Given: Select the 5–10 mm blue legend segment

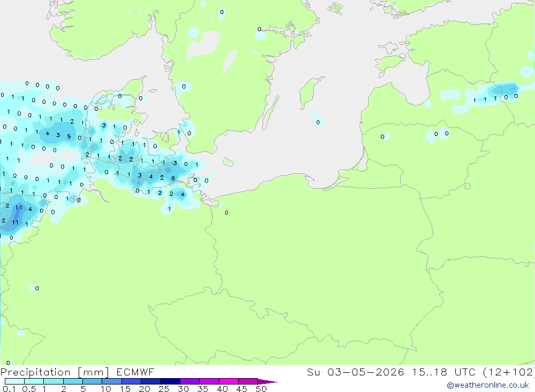Looking at the screenshot, I should (93, 381).
